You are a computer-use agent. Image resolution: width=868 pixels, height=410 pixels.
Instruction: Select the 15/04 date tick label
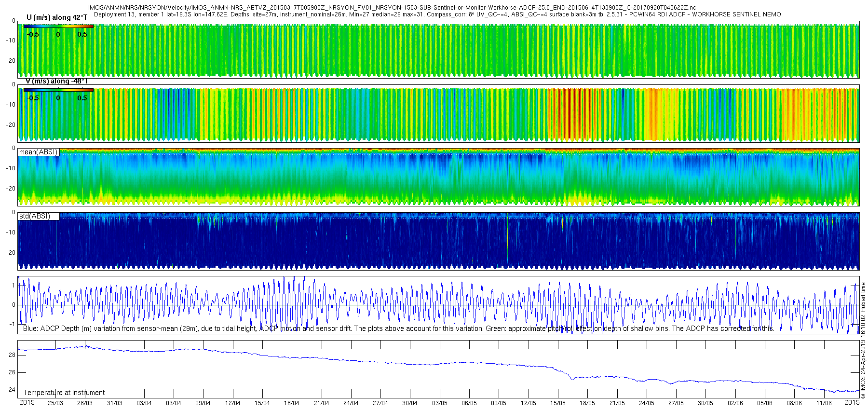click(262, 403)
